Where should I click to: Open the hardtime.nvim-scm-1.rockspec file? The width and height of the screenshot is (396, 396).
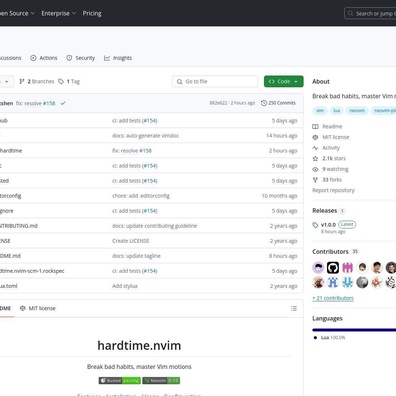32,271
